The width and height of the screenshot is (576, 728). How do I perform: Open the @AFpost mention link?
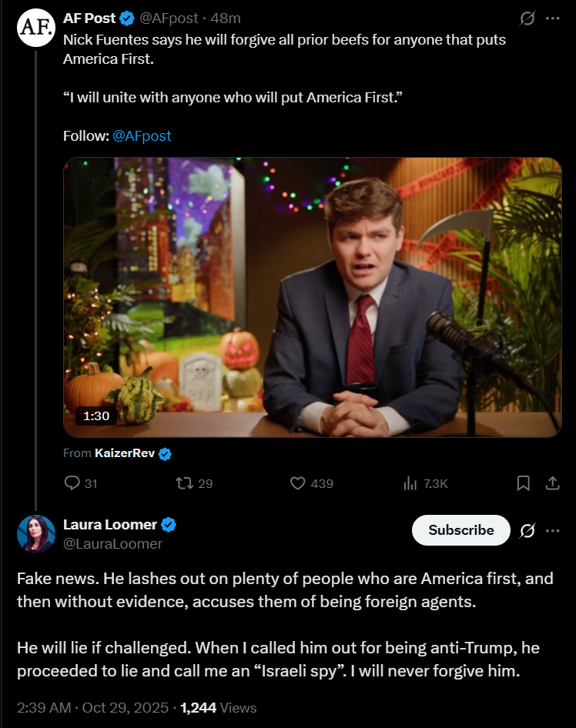[142, 136]
